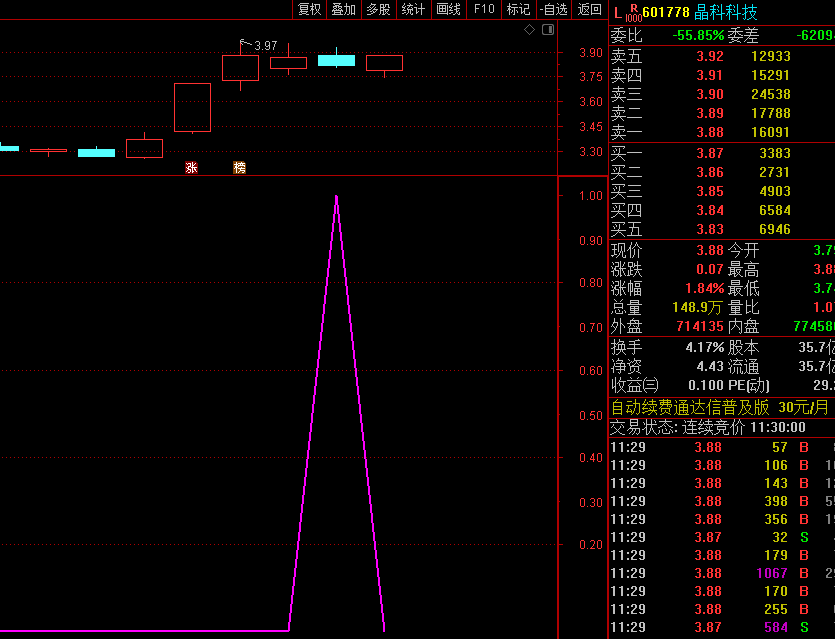Screen dimensions: 835x639
Task: Activate the 画线 drawing tool
Action: 449,9
